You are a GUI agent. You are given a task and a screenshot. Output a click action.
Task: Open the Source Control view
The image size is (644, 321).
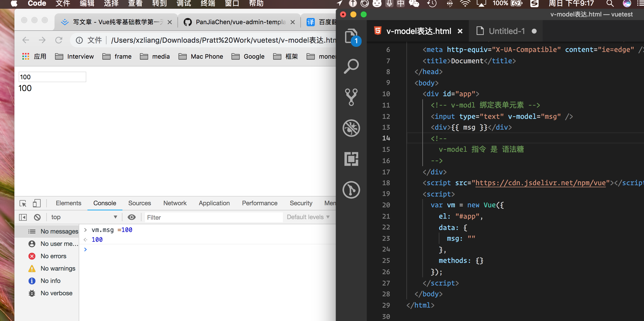coord(351,97)
